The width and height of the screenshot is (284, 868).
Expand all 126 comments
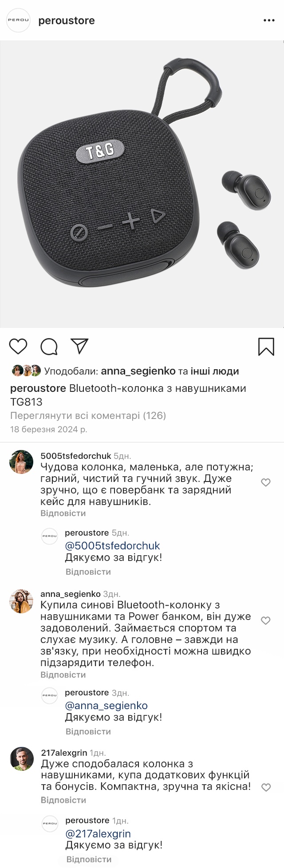tap(88, 416)
